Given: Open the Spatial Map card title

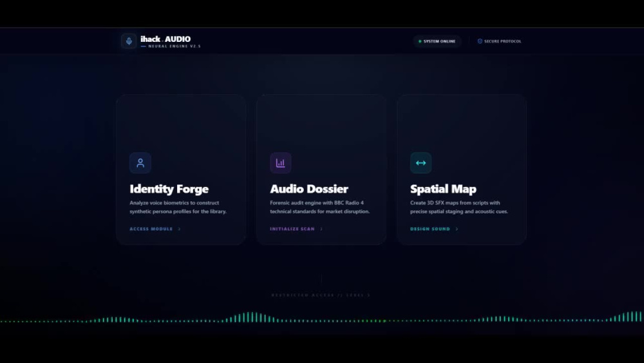Looking at the screenshot, I should [x=443, y=189].
